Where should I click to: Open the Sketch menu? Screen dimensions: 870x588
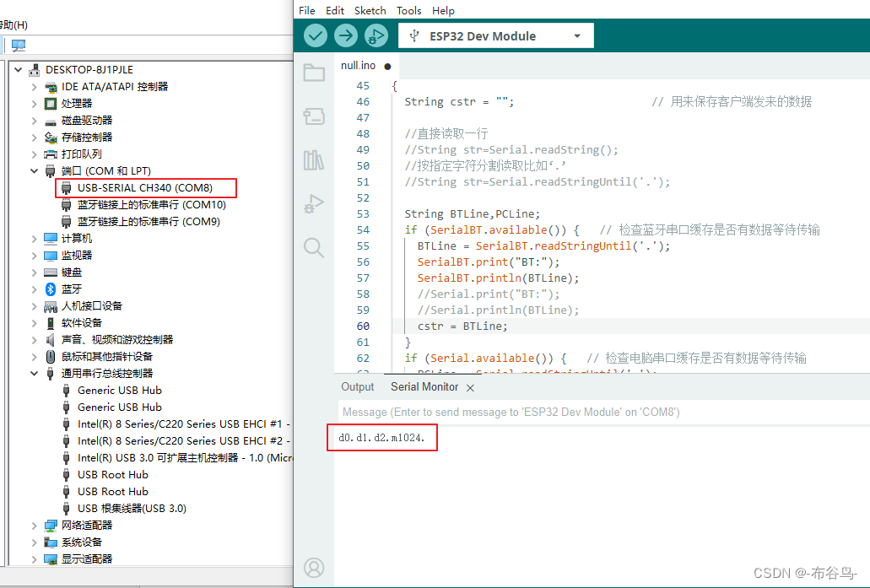click(370, 10)
